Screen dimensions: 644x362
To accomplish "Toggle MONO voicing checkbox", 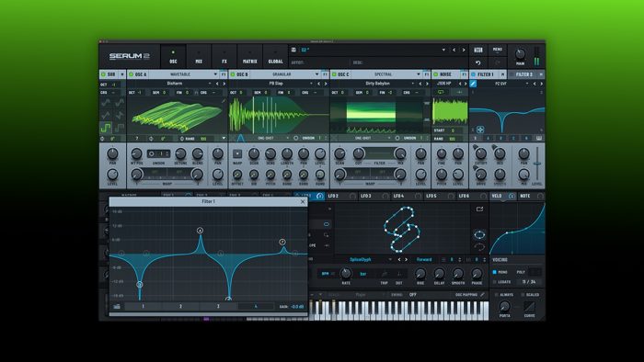I will [x=495, y=272].
